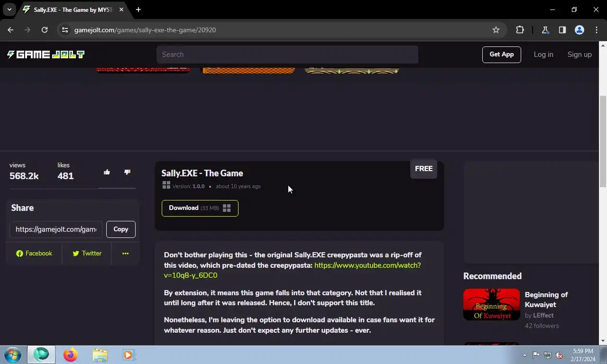Click the Sally.EXE - The Game heading
The image size is (607, 364).
pos(202,173)
